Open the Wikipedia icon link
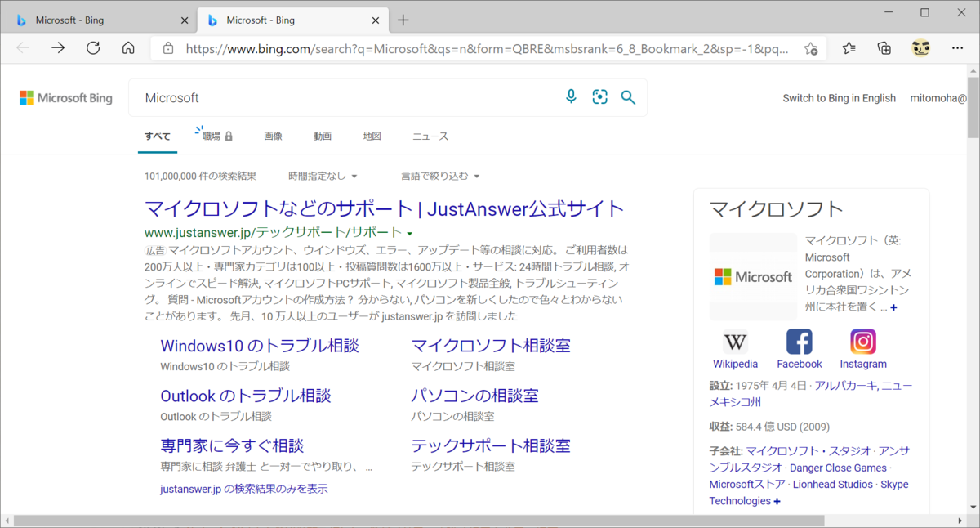The height and width of the screenshot is (528, 980). (x=735, y=342)
